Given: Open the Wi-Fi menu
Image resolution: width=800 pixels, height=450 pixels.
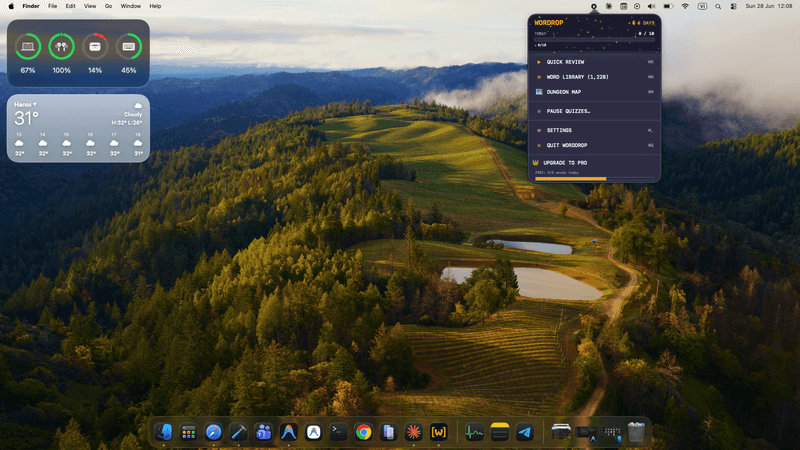Looking at the screenshot, I should click(685, 7).
